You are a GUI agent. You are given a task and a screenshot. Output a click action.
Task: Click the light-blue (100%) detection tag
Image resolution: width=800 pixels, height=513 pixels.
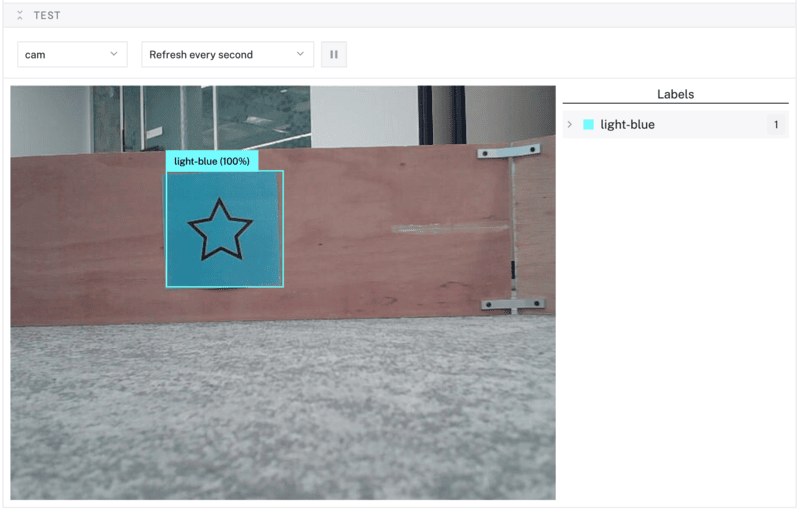pos(212,161)
